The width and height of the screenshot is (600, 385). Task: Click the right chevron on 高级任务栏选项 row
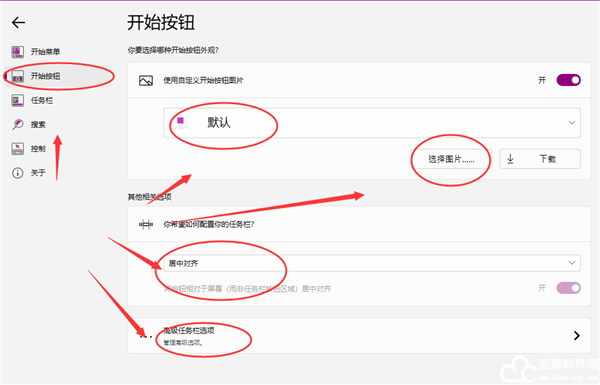click(577, 336)
